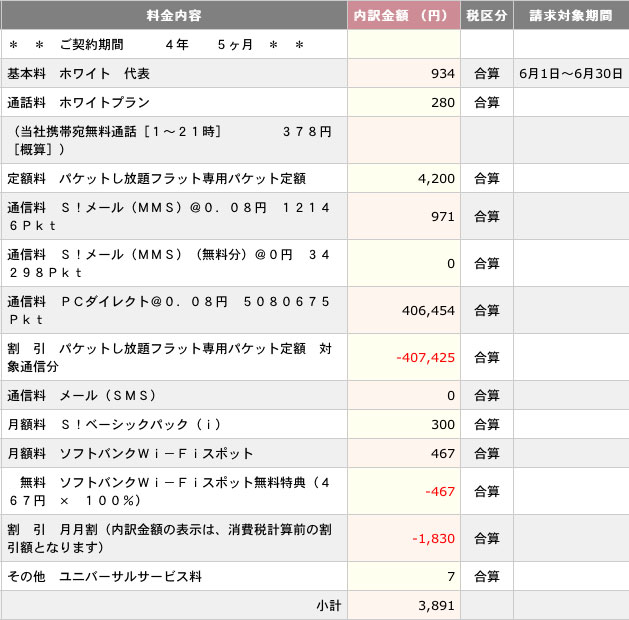Click the 6月1日〜6月30日 billing period cell

tap(570, 74)
